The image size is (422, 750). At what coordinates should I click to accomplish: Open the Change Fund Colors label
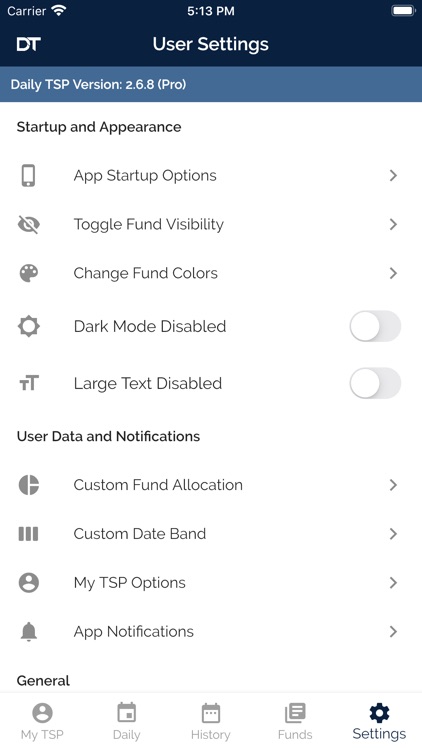(x=145, y=273)
